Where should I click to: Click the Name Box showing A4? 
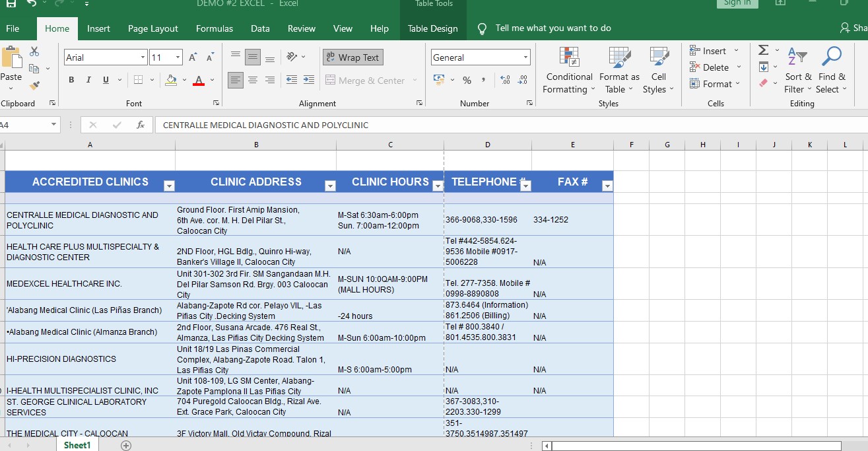click(30, 125)
